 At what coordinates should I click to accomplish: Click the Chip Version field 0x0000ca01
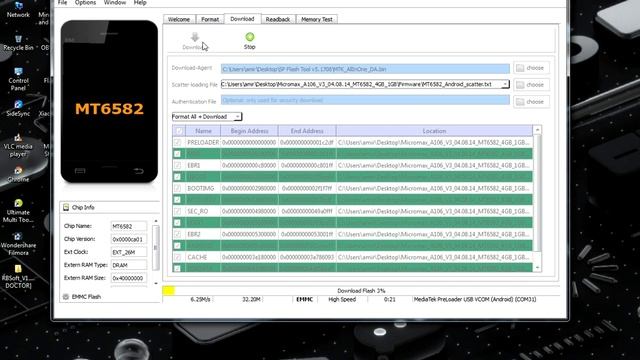128,239
